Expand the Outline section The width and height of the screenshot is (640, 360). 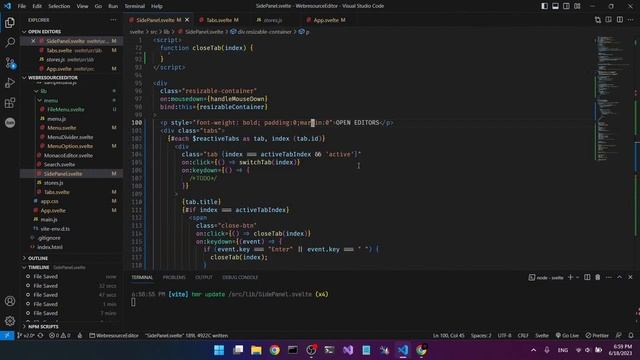pyautogui.click(x=38, y=258)
